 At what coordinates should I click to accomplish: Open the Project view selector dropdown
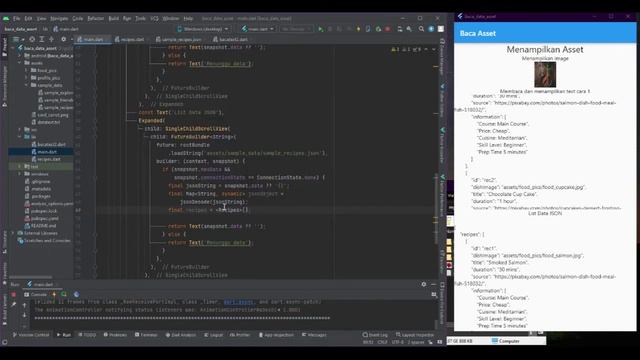tap(19, 39)
